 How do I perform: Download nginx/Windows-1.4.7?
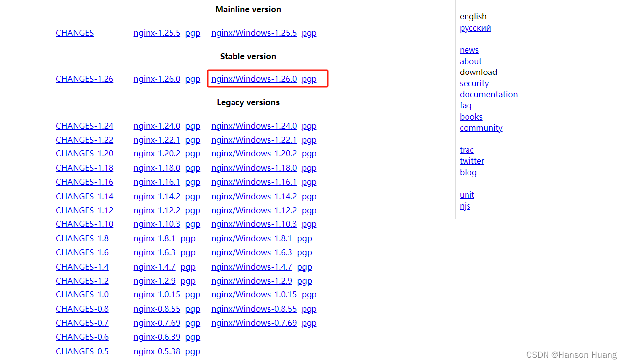[x=251, y=267]
